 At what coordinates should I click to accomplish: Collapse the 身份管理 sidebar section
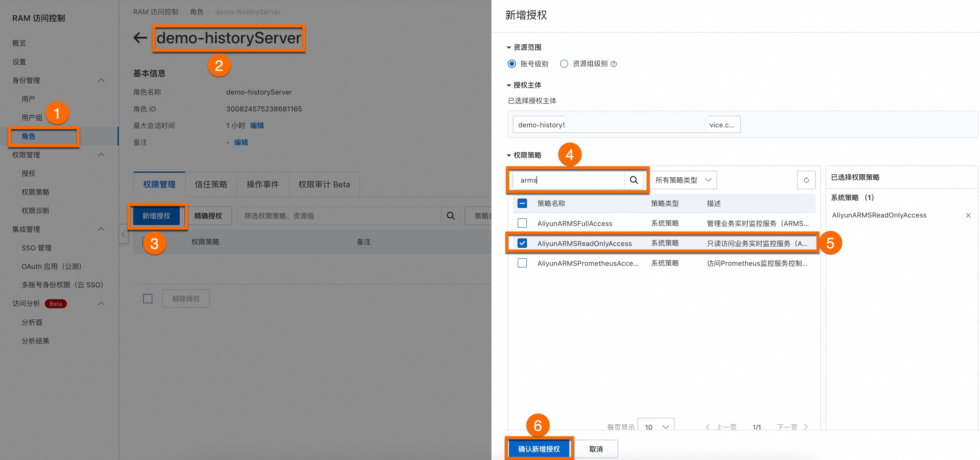(x=101, y=80)
